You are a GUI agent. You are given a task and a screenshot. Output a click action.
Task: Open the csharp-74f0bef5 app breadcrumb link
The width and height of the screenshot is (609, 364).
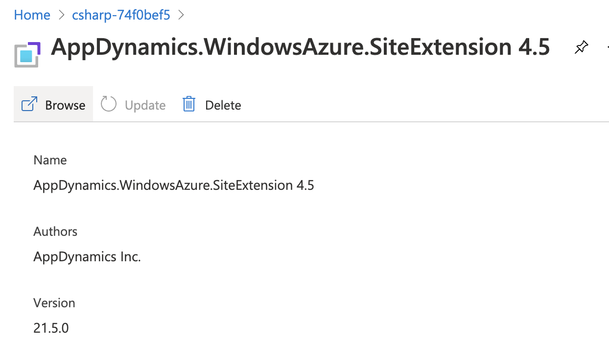coord(121,15)
